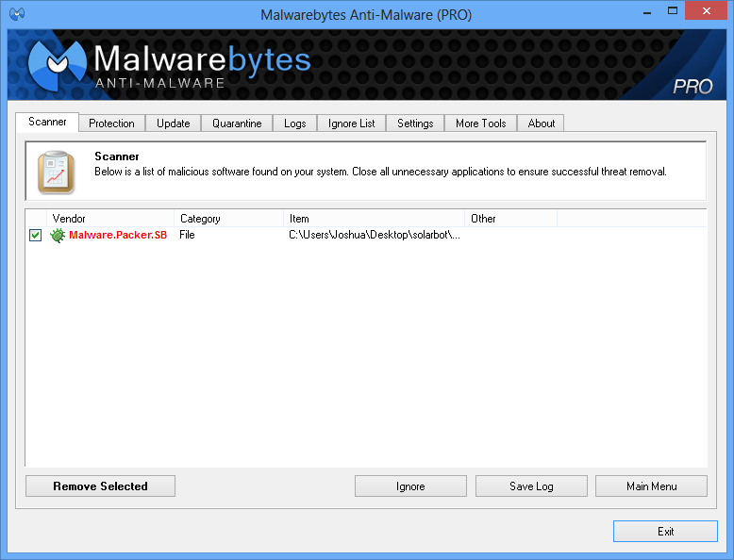Viewport: 734px width, 560px height.
Task: Switch to the Protection tab
Action: [111, 124]
